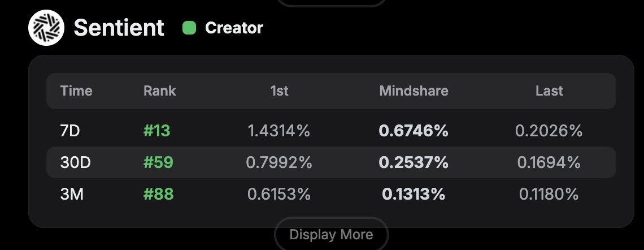
Task: Select the Mindshare column header
Action: [x=414, y=90]
